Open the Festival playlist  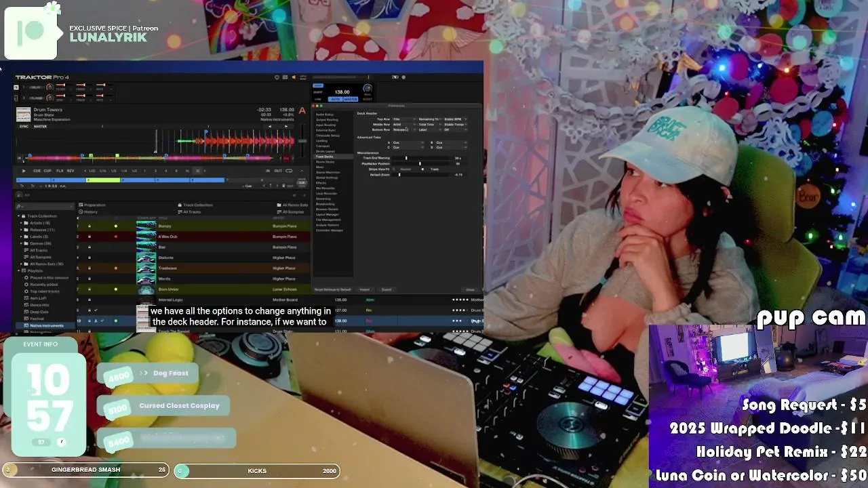pos(37,319)
